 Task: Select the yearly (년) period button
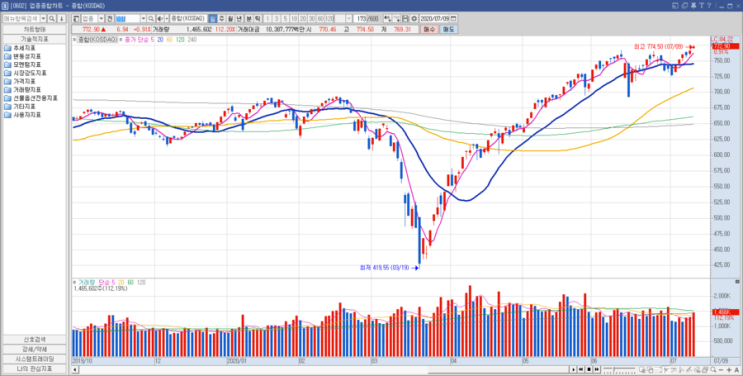coord(239,18)
